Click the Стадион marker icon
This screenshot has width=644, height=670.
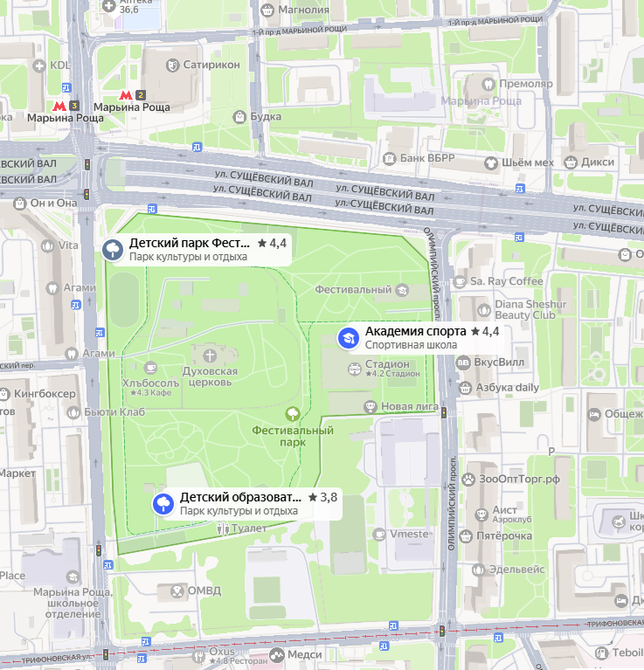(x=354, y=369)
